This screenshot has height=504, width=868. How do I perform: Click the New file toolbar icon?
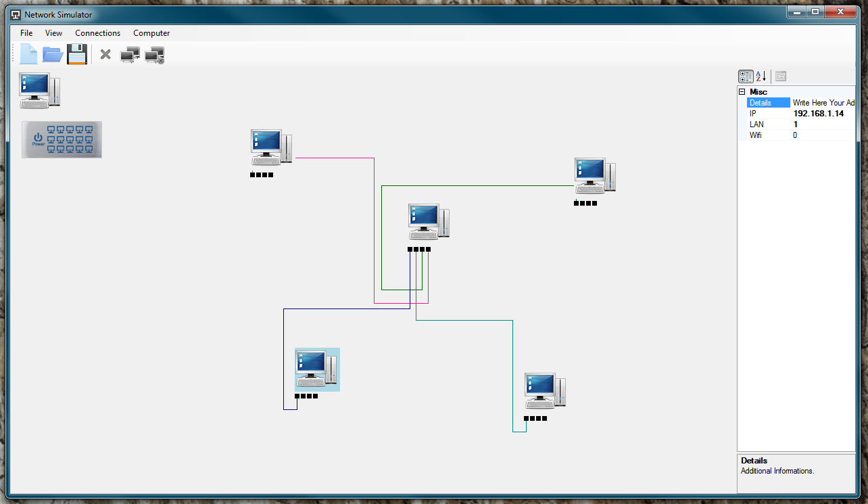(x=28, y=54)
